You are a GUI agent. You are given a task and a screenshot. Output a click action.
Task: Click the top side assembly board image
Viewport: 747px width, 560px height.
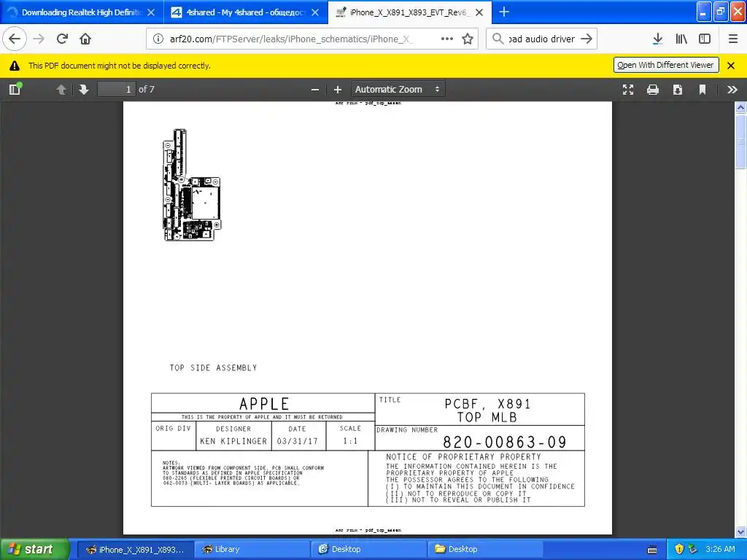click(192, 184)
